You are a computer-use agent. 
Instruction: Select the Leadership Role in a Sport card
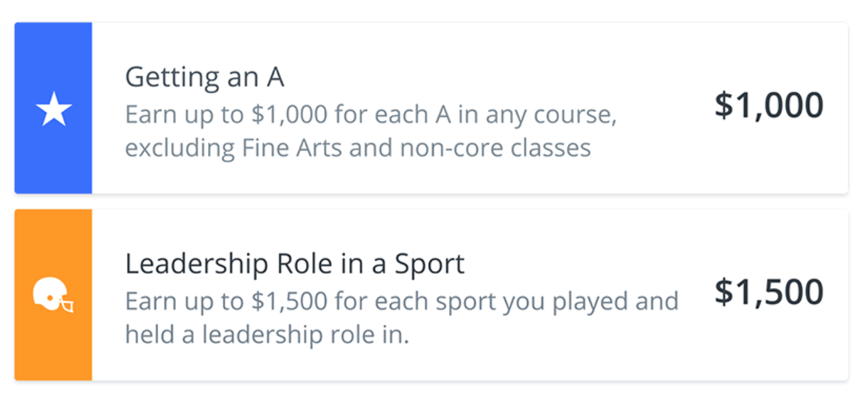click(x=431, y=295)
